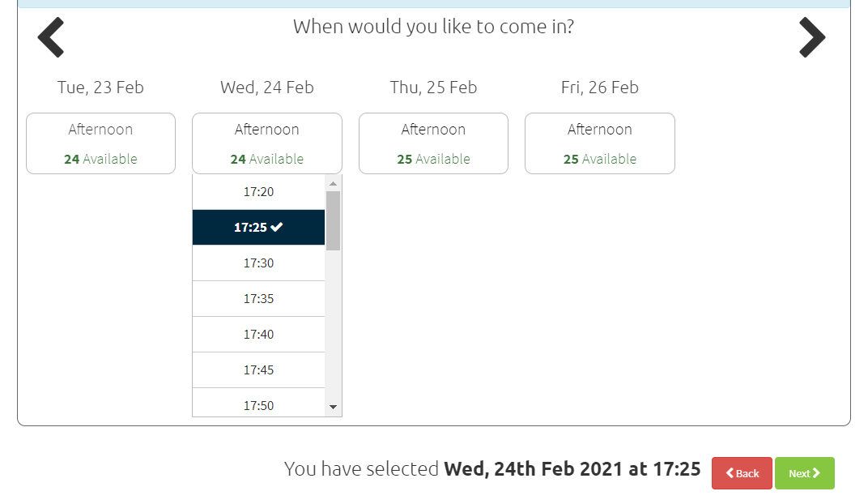Click the scrollbar down arrow in time list
The image size is (868, 504).
(x=333, y=407)
